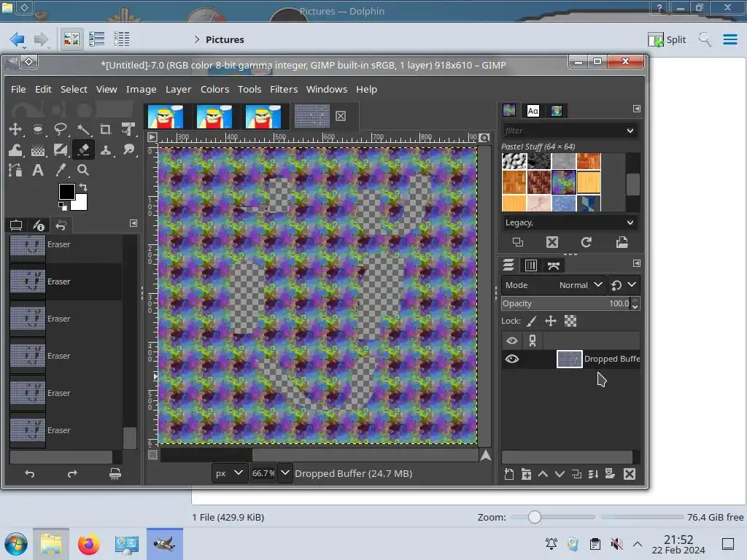This screenshot has width=747, height=560.
Task: Toggle lock pixels paintbrush icon
Action: pos(531,321)
